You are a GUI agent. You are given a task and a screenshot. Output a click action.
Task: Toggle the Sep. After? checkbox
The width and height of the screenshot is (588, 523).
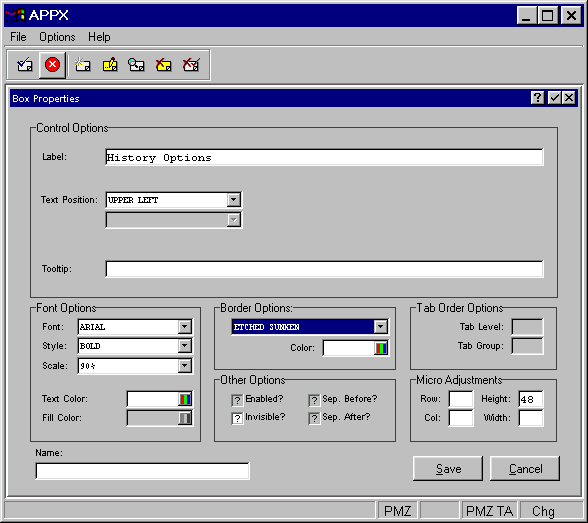314,418
